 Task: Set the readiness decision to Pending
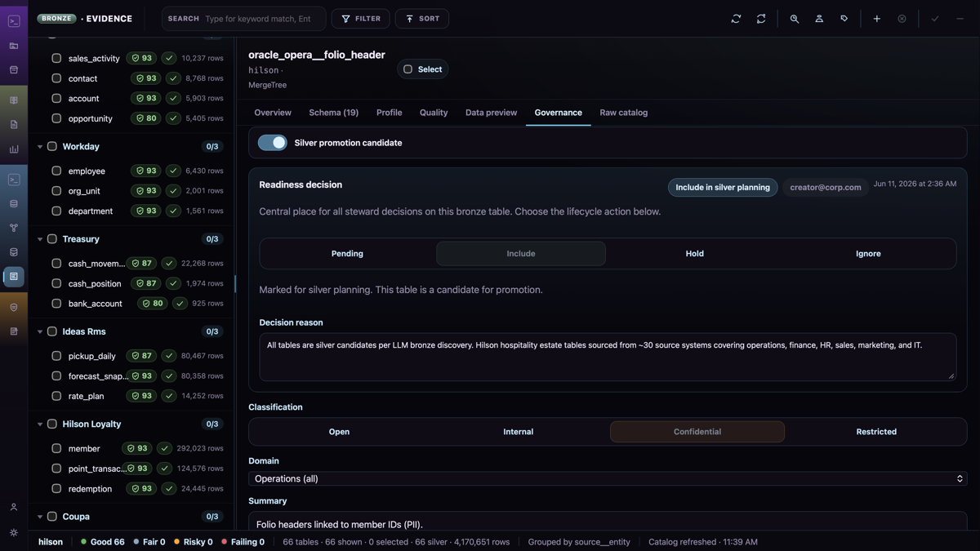[347, 254]
